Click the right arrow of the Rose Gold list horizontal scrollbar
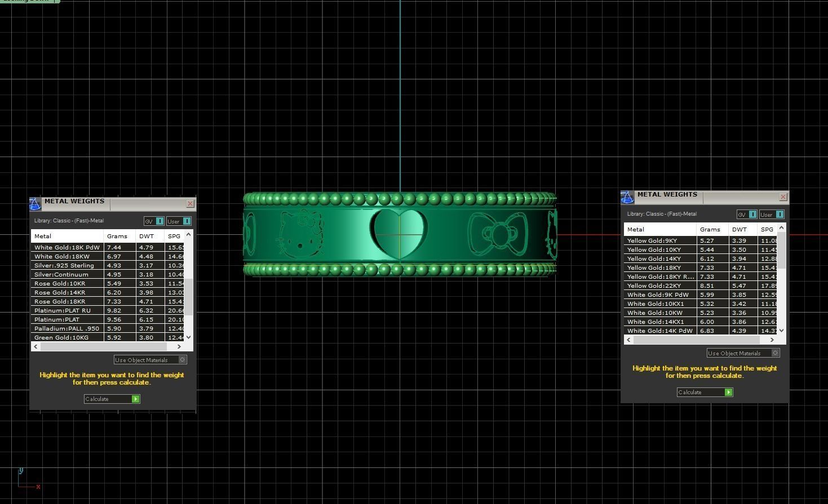This screenshot has height=504, width=828. click(179, 347)
